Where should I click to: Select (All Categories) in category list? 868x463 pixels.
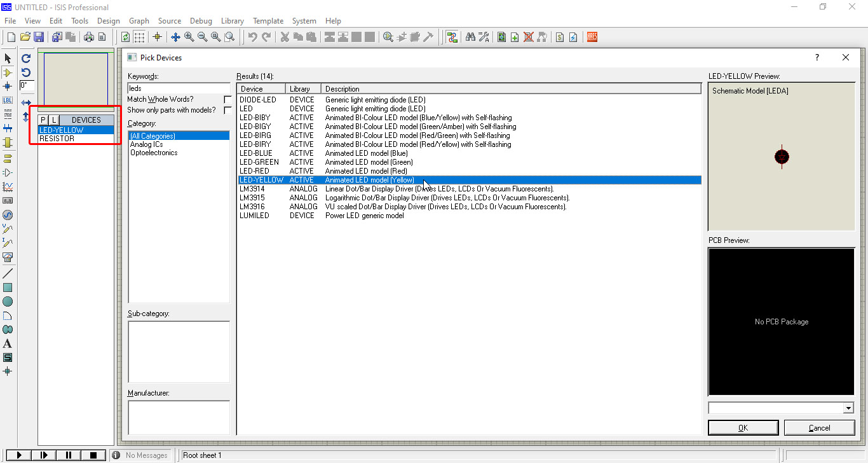(179, 135)
